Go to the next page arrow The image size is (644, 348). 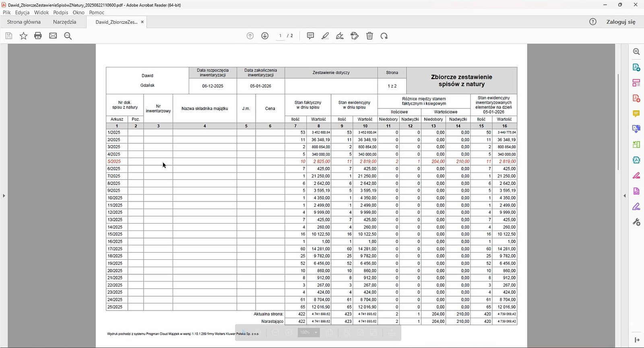265,36
